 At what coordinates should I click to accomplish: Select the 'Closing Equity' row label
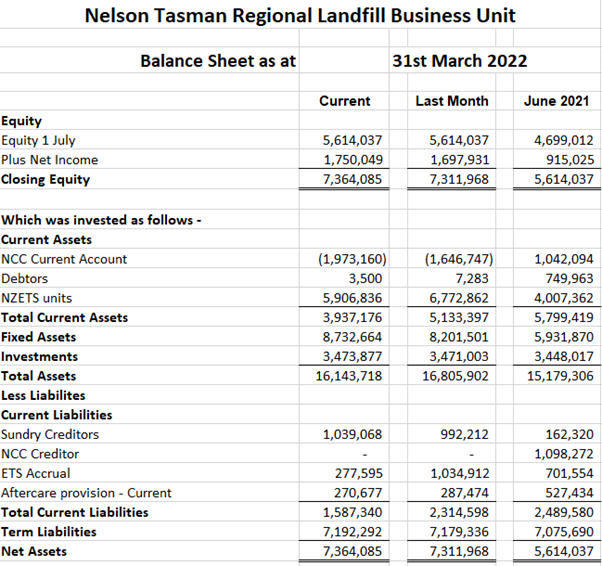45,179
